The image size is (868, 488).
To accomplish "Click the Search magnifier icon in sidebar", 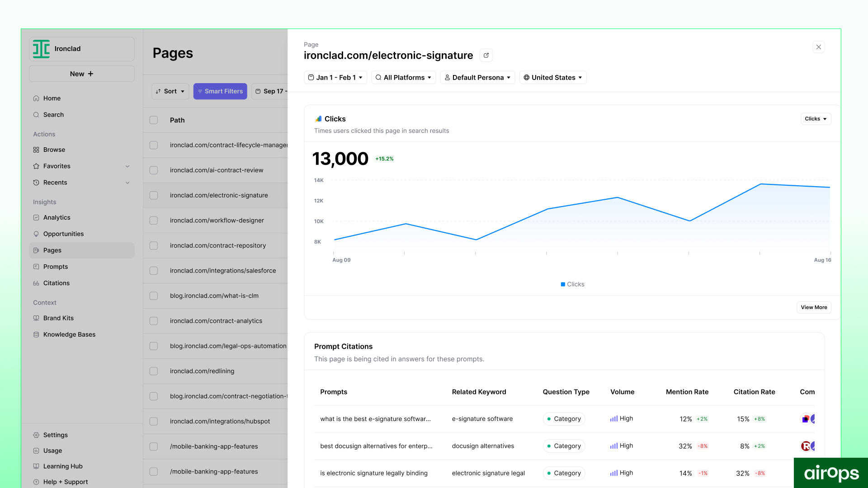I will point(36,115).
